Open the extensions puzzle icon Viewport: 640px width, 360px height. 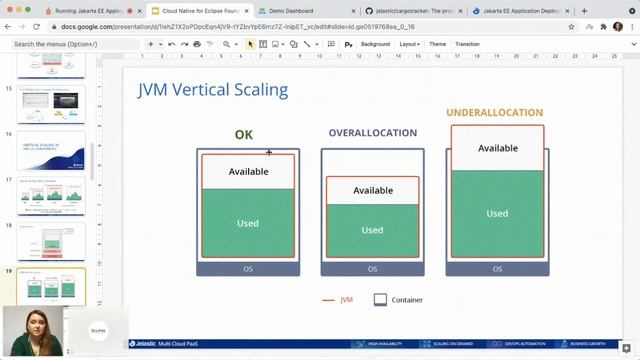[x=603, y=27]
